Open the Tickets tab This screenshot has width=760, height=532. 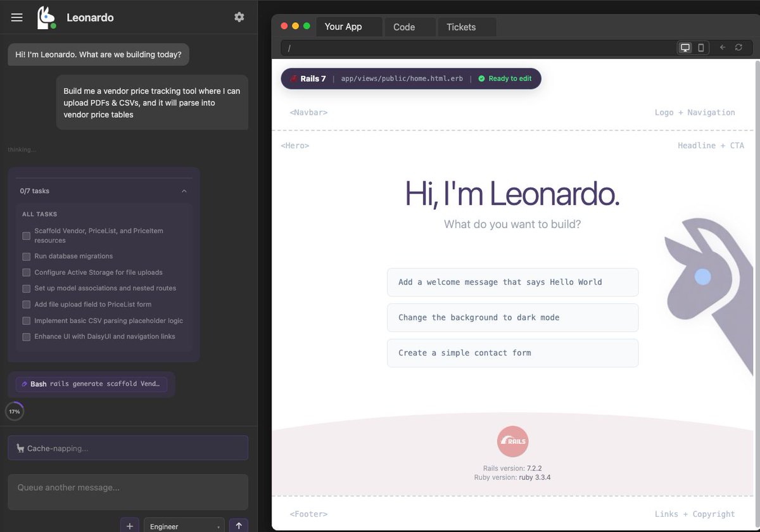coord(467,27)
